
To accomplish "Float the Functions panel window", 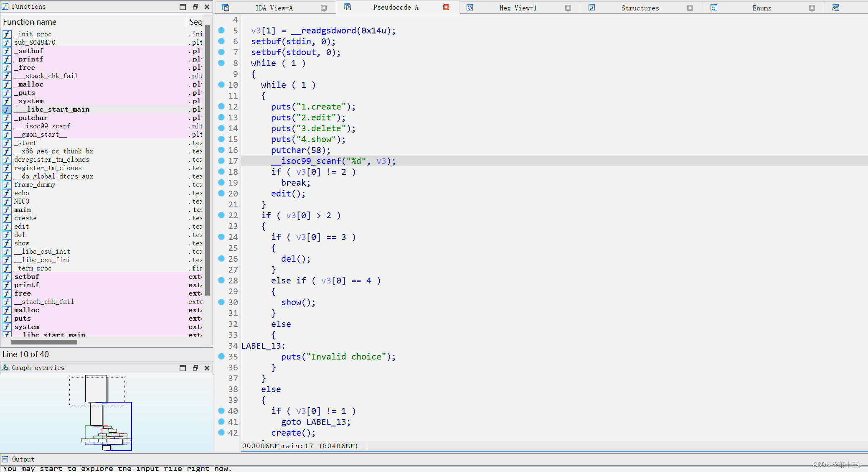I will pos(195,7).
